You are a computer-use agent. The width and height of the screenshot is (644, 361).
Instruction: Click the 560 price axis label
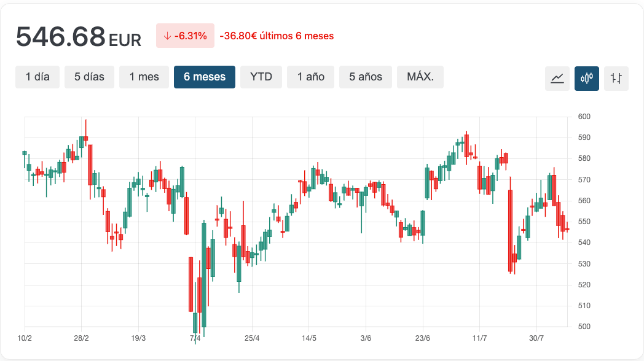(x=584, y=201)
